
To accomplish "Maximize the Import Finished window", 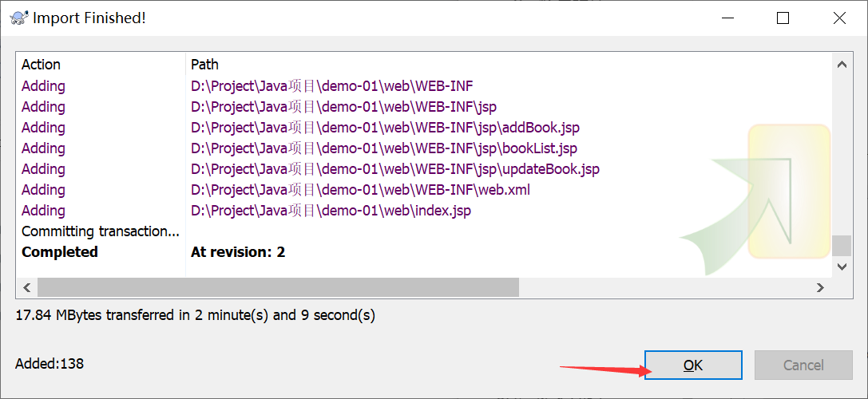I will (783, 18).
